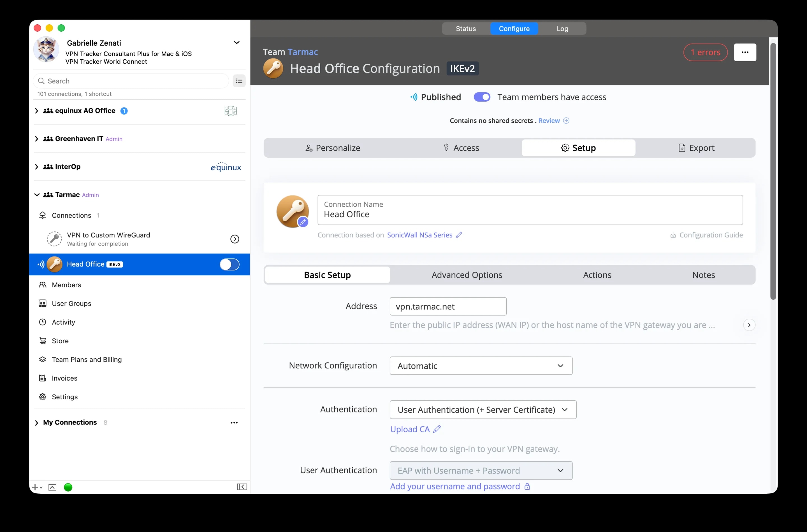Select the Basic Setup tab
This screenshot has height=532, width=807.
327,275
